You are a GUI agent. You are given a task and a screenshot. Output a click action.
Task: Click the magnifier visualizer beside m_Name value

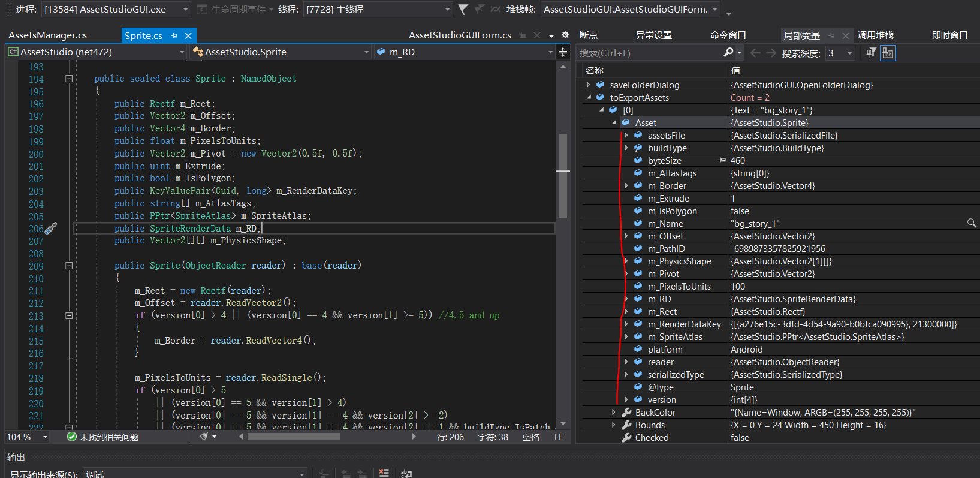pos(971,223)
